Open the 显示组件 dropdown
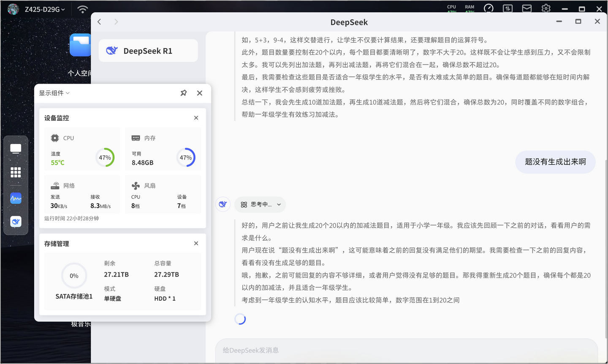608x364 pixels. pyautogui.click(x=54, y=93)
